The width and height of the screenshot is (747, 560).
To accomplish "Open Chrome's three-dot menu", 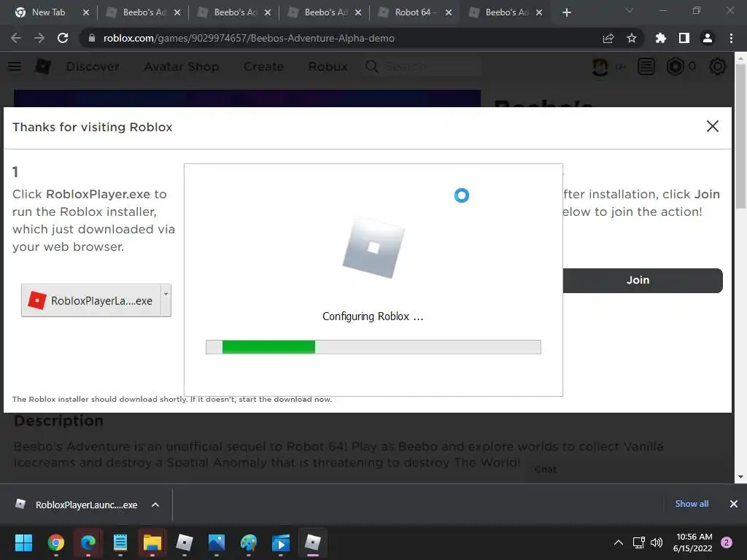I will point(731,38).
